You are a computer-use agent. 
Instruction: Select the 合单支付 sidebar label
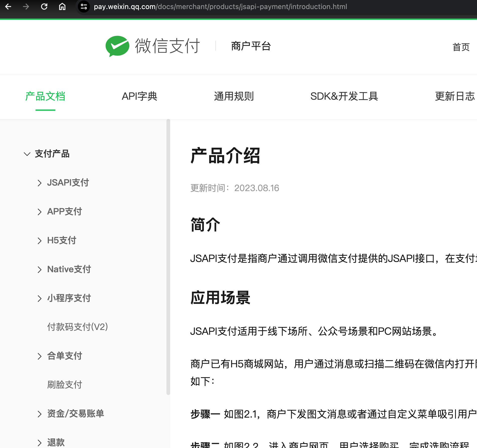[x=65, y=356]
